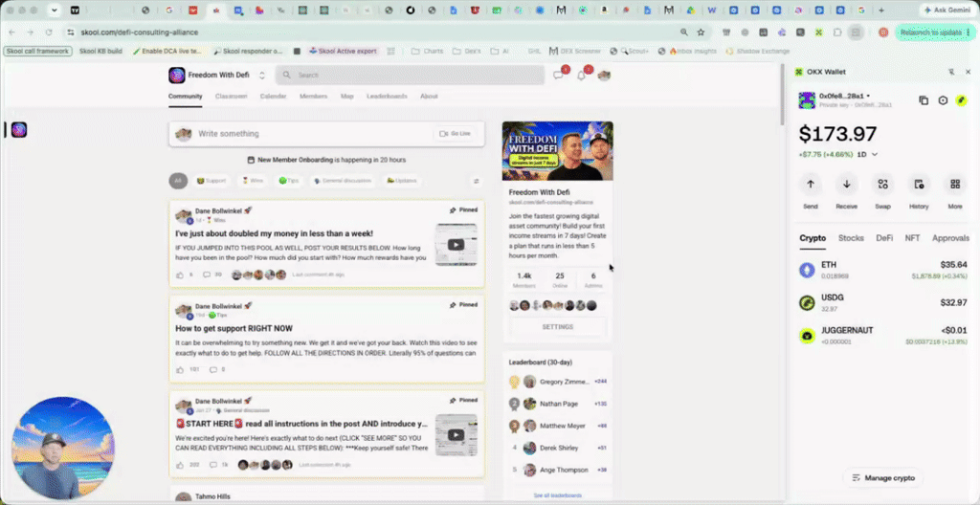The image size is (980, 505).
Task: Open comments on the 'START HERE' post
Action: point(213,465)
